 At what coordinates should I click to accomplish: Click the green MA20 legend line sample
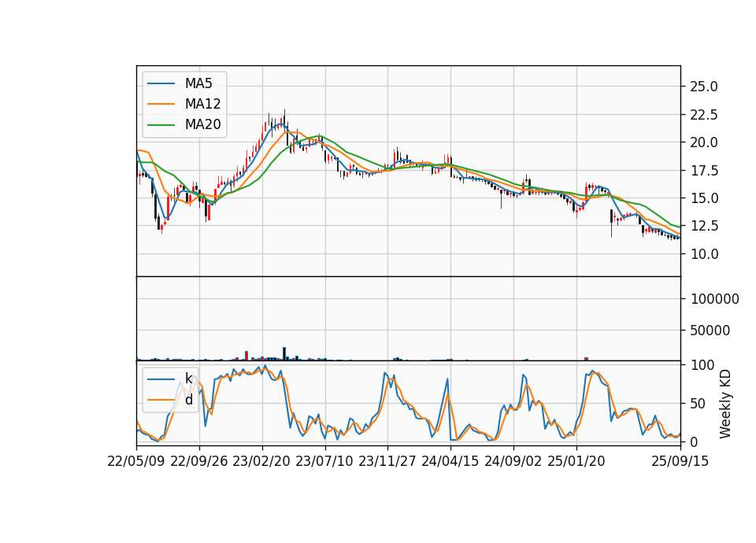(161, 124)
